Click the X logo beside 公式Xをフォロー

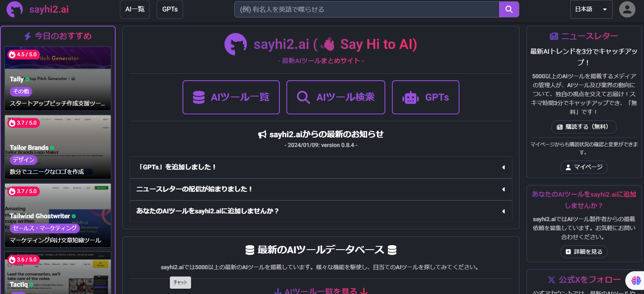pyautogui.click(x=552, y=280)
